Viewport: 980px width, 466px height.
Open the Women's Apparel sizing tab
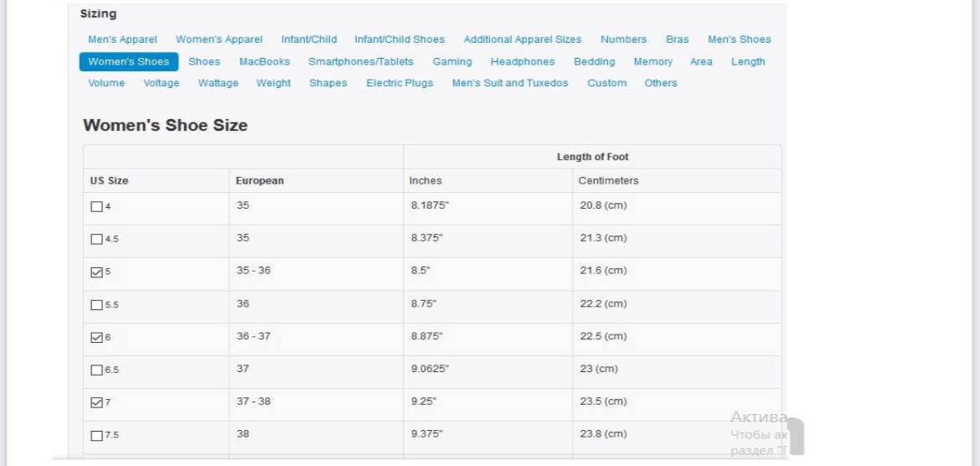click(x=219, y=39)
